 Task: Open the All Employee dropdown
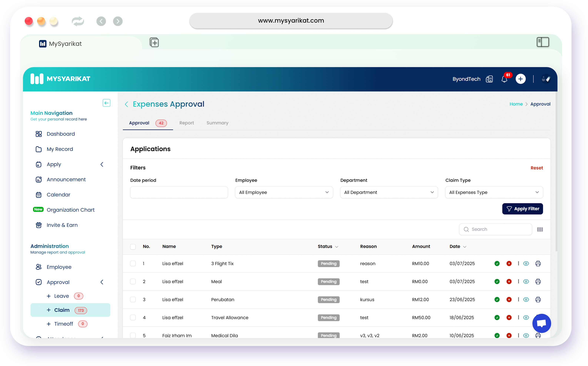pos(284,192)
